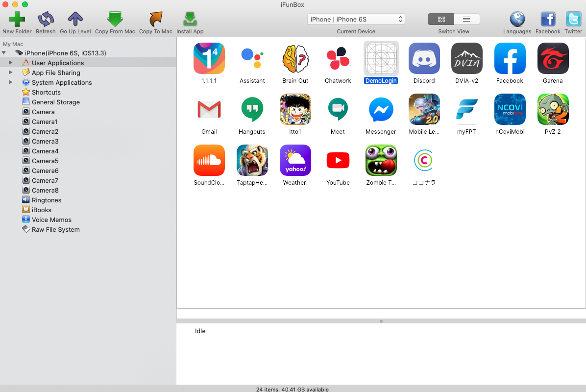The height and width of the screenshot is (392, 586).
Task: Click the Idle status log entry
Action: [200, 331]
